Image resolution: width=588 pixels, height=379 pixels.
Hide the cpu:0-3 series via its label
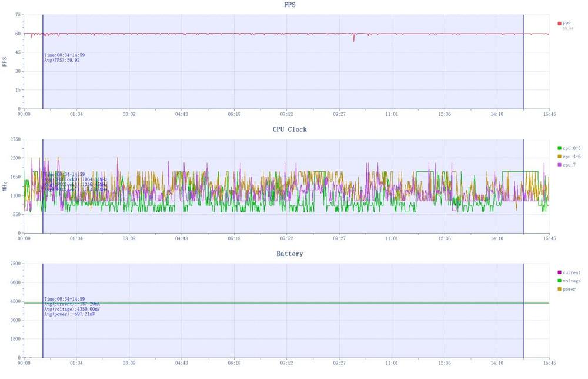pos(571,148)
